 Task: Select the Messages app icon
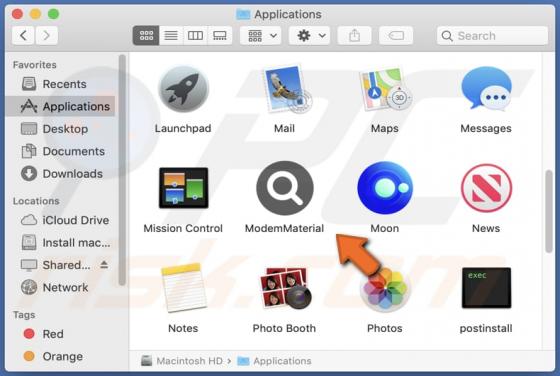(x=486, y=88)
